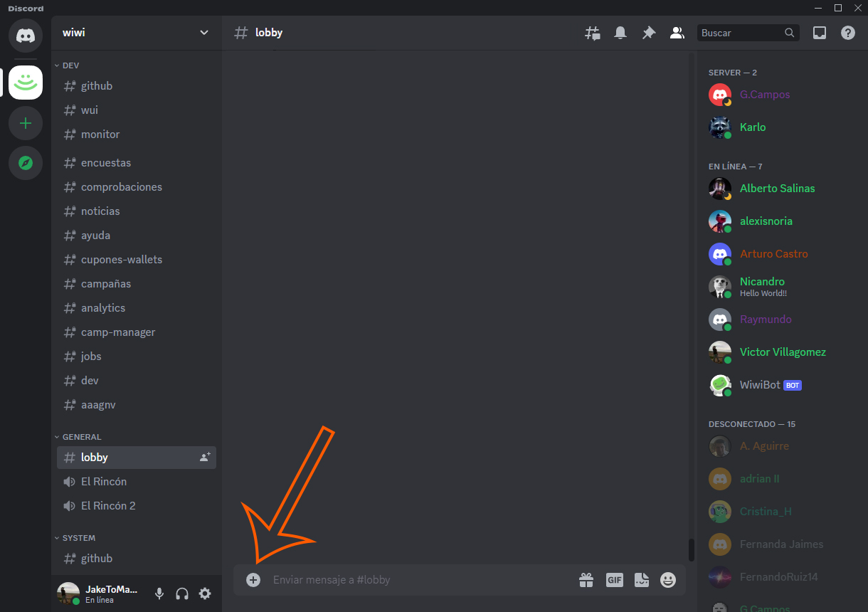Focus the Buscar search field

point(748,33)
